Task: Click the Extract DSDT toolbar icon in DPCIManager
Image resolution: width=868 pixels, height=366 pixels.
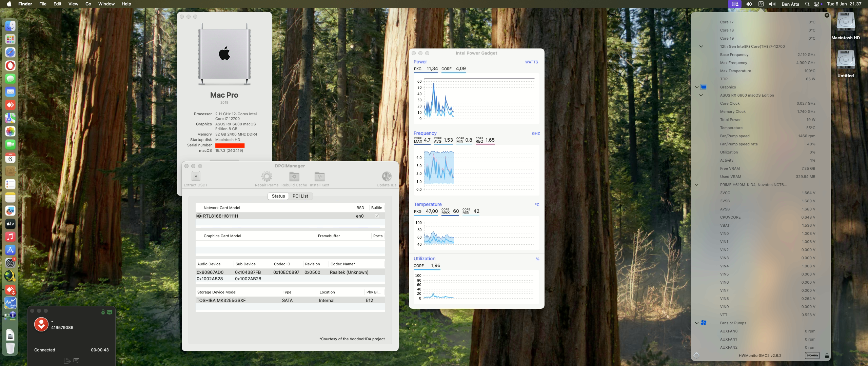Action: (x=196, y=176)
